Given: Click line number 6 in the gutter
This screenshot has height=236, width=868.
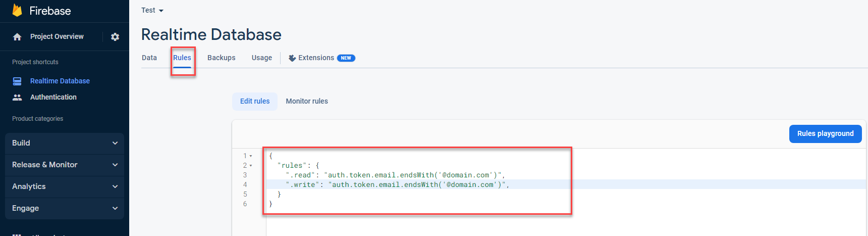Looking at the screenshot, I should 245,204.
